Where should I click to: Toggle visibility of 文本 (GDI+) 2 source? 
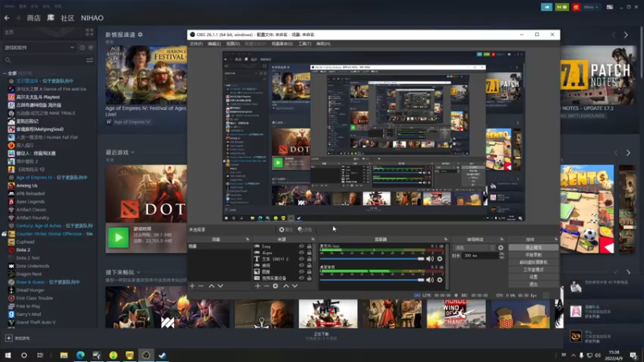(x=301, y=259)
